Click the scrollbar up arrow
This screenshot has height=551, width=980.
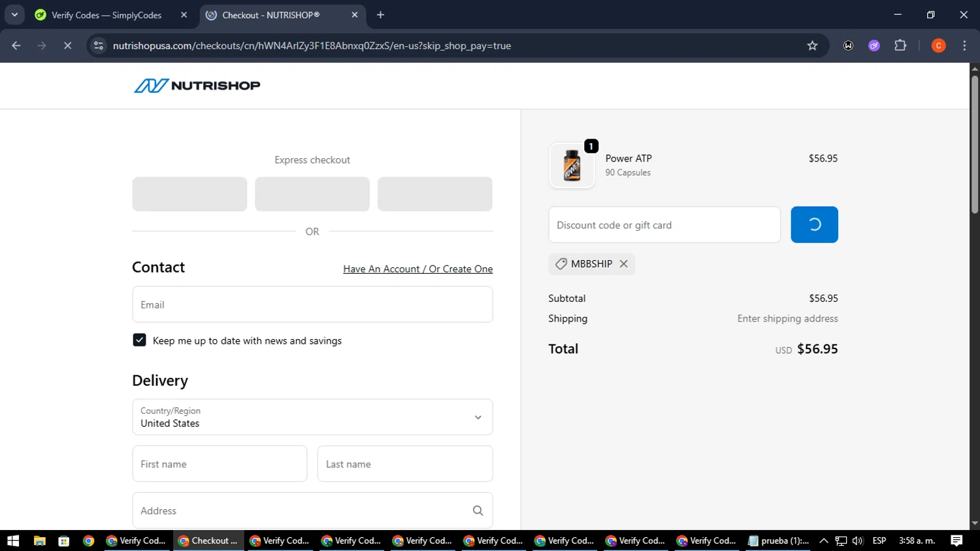pyautogui.click(x=974, y=68)
